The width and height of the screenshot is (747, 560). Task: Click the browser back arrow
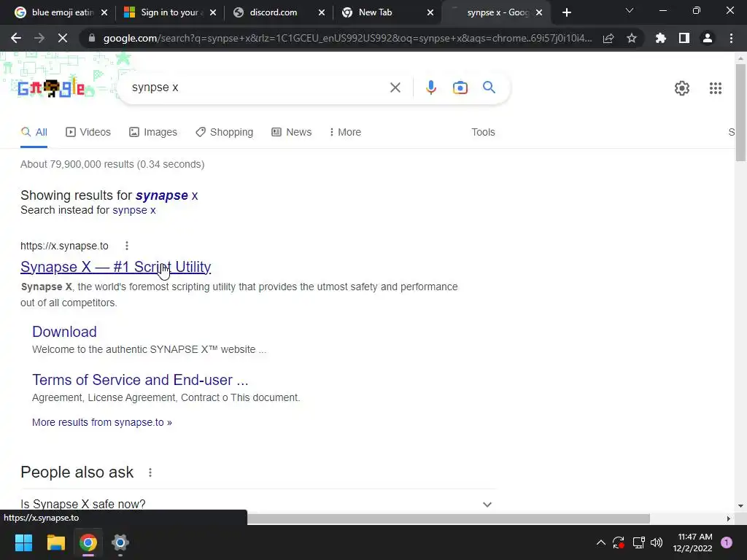16,38
